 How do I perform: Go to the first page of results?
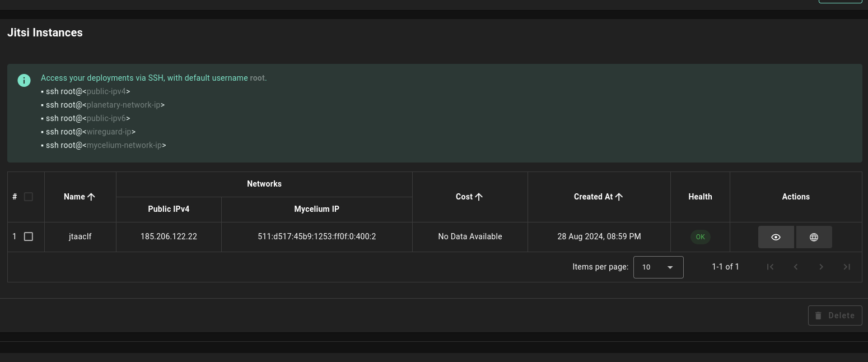coord(770,267)
